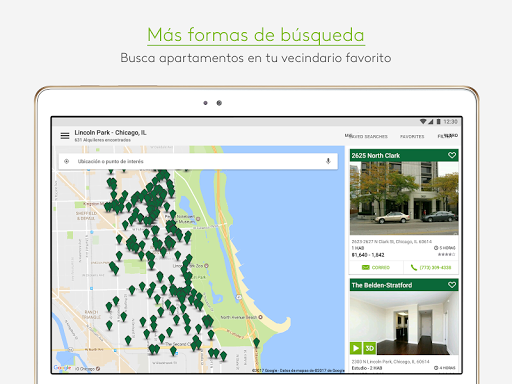Viewport: 512px width, 384px height.
Task: Click the 'Más formas de búsqueda' heading
Action: click(x=256, y=35)
